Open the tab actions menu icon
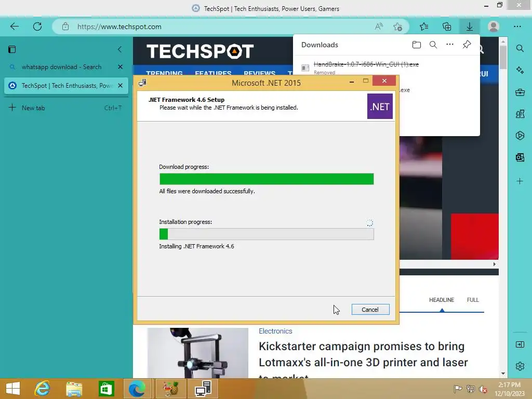Viewport: 532px width, 399px height. 12,49
